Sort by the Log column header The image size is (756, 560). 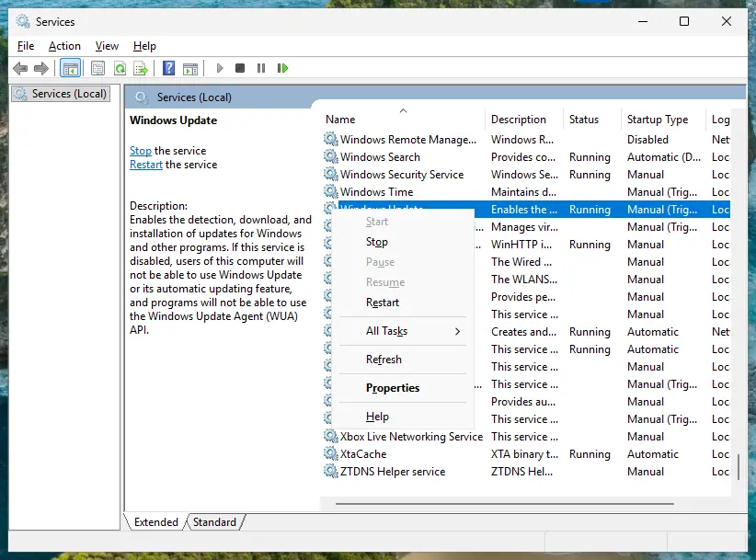coord(720,119)
